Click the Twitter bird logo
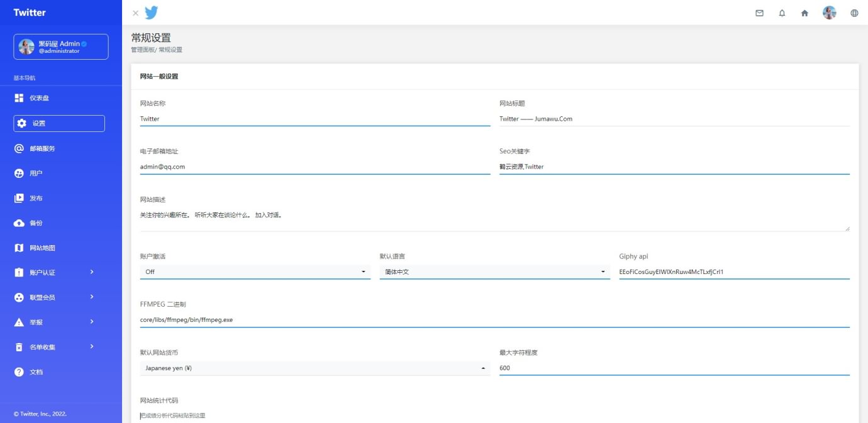 (x=151, y=13)
